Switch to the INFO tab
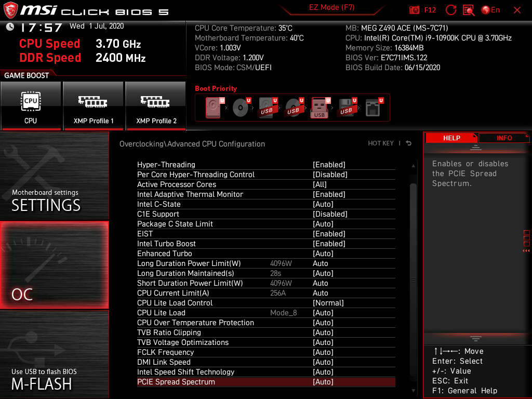Screen dimensions: 532x399 504,138
